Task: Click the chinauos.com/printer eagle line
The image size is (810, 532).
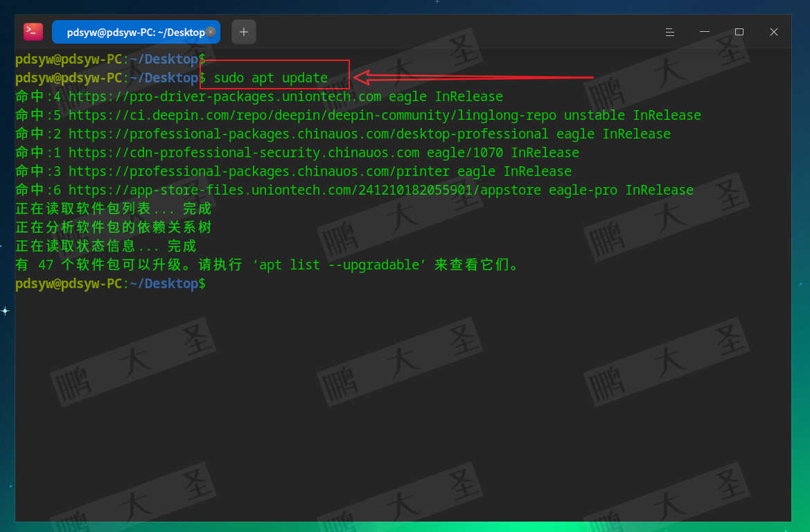Action: point(293,171)
